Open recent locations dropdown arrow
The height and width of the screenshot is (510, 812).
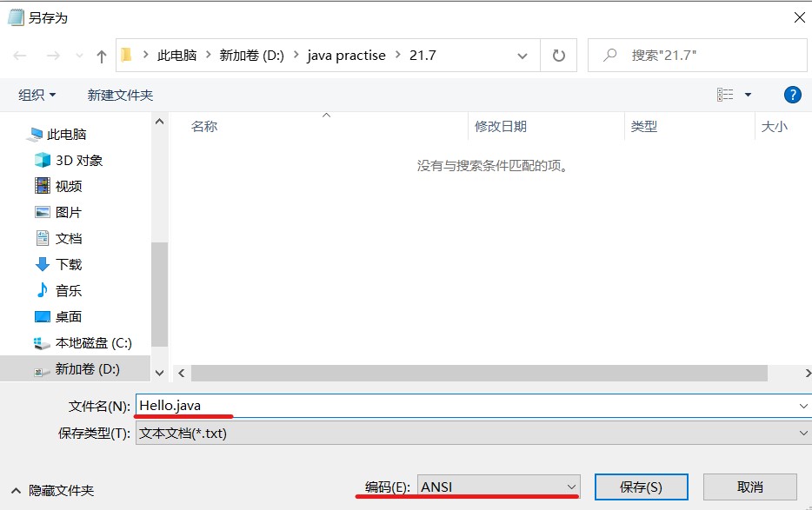(79, 56)
